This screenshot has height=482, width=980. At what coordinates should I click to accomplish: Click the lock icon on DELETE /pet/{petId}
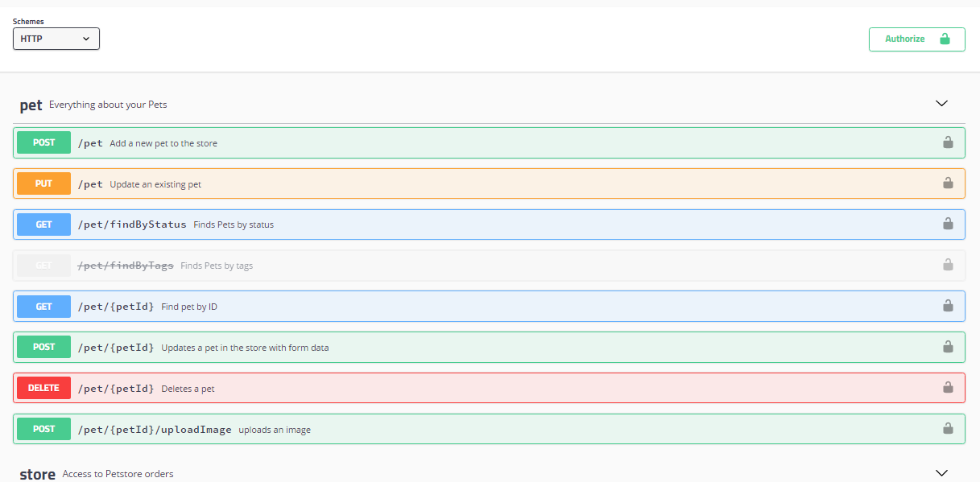[x=948, y=388]
